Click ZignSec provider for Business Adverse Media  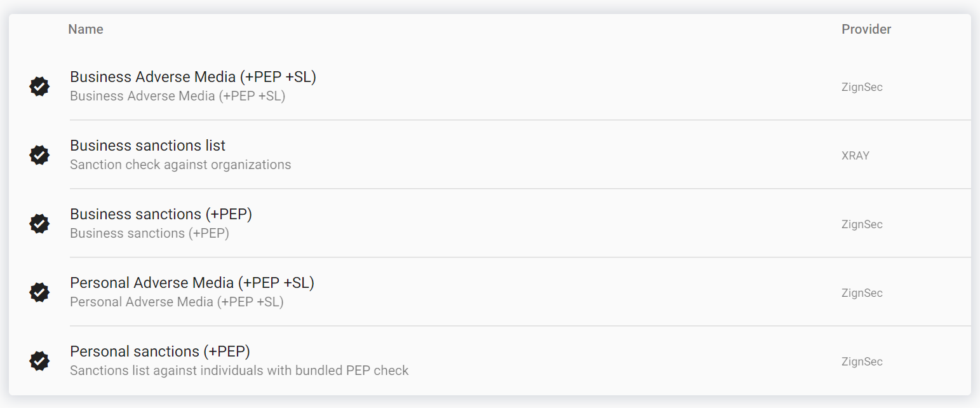[x=862, y=87]
